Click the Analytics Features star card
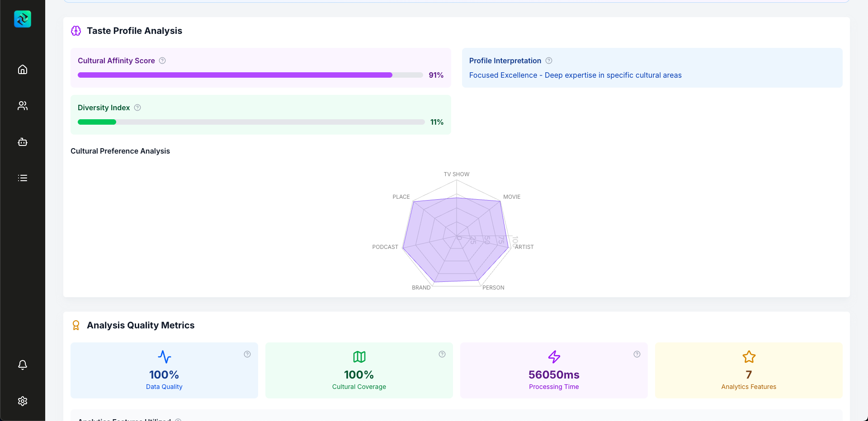The image size is (868, 421). point(749,370)
